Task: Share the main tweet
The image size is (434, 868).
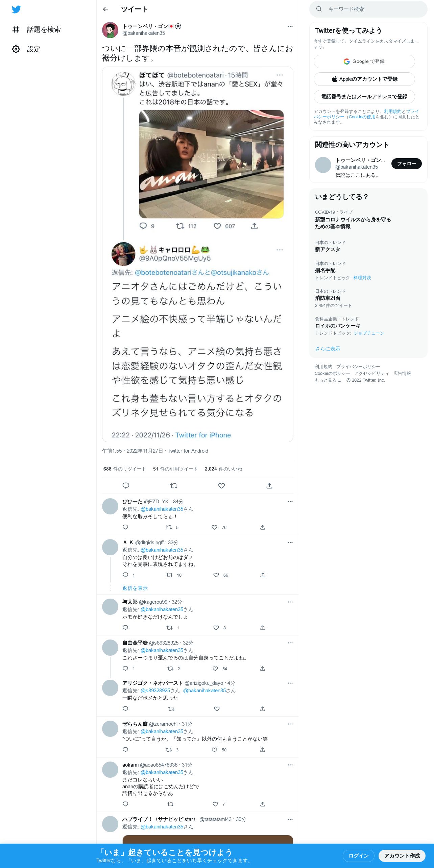Action: (269, 486)
